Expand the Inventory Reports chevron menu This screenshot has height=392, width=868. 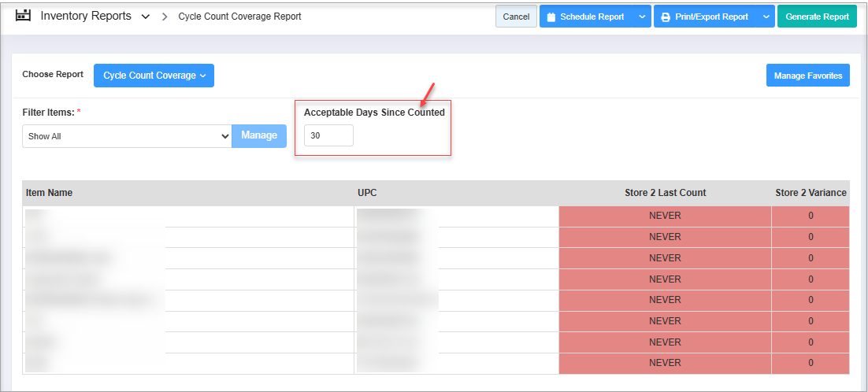pyautogui.click(x=146, y=17)
